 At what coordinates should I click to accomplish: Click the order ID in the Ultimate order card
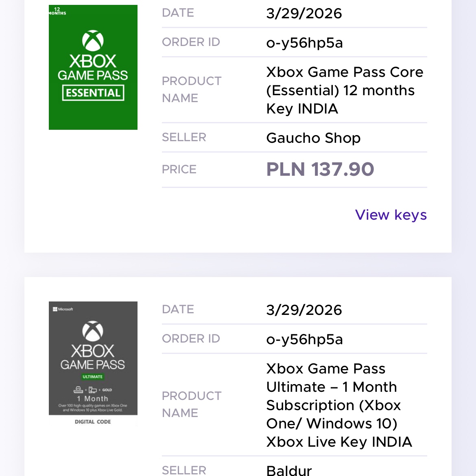(304, 339)
